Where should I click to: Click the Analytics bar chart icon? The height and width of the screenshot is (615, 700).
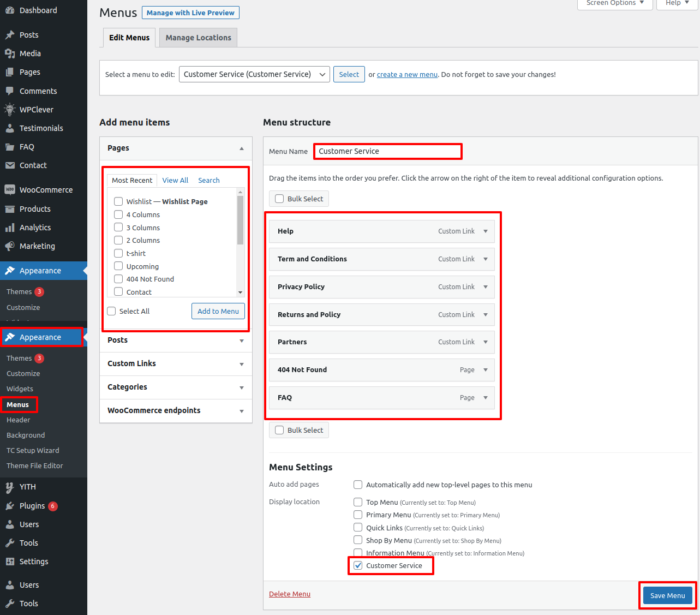coord(10,228)
